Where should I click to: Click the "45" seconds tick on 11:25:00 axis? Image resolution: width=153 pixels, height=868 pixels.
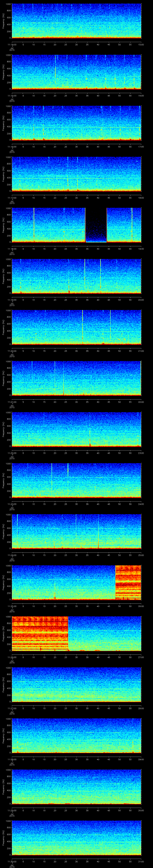109,606
